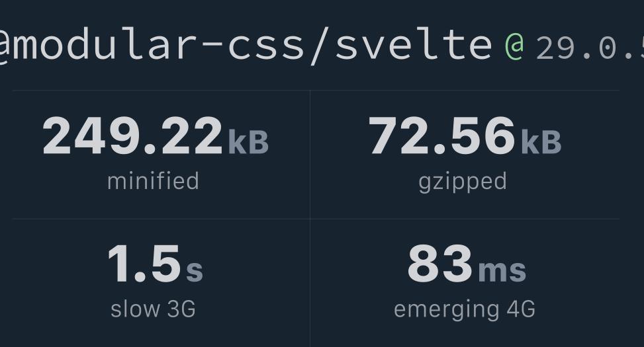The image size is (644, 347).
Task: Click the "slow 3G" label
Action: tap(153, 309)
